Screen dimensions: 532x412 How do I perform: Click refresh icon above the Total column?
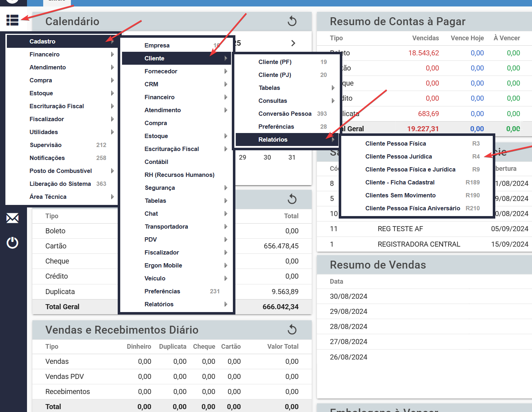tap(292, 199)
